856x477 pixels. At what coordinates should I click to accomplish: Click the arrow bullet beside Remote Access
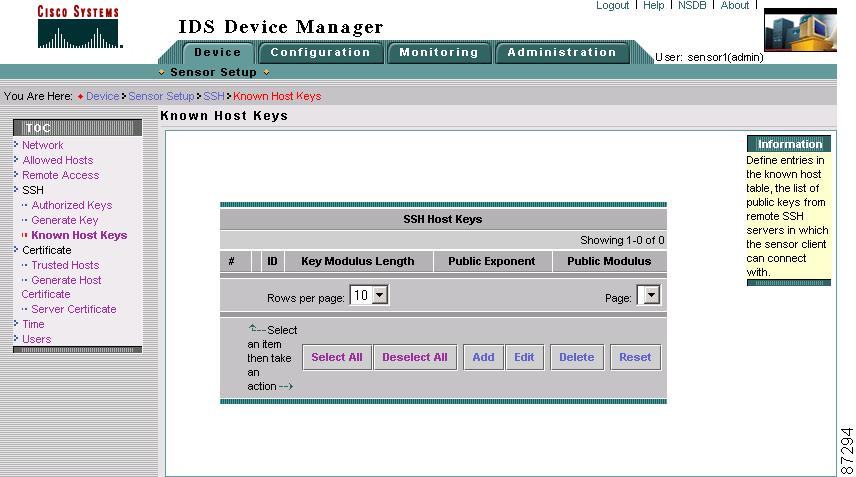pos(16,175)
